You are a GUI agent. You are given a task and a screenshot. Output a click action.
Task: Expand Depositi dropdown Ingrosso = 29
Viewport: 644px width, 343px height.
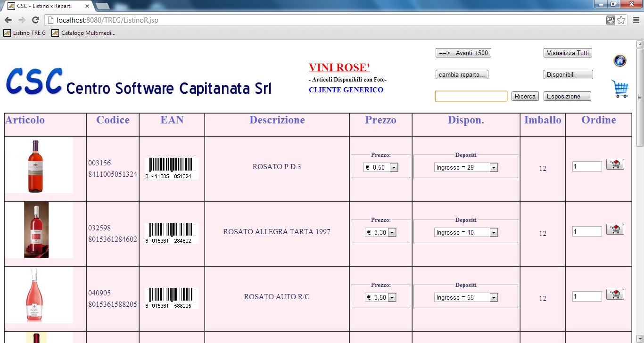[466, 167]
